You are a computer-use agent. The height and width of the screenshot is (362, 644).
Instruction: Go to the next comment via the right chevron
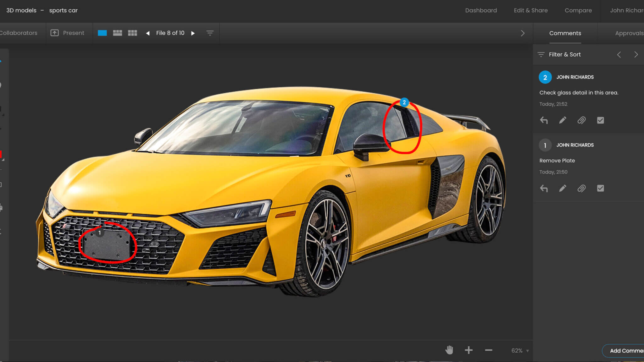pyautogui.click(x=636, y=54)
